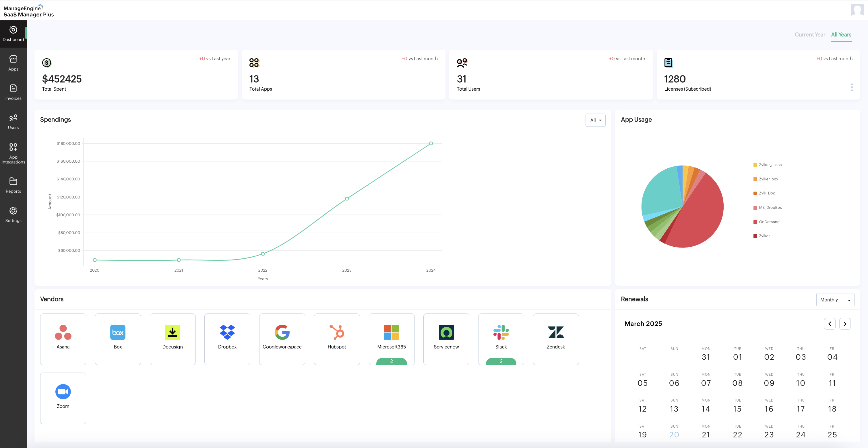Open the profile avatar in the top right

[x=857, y=10]
